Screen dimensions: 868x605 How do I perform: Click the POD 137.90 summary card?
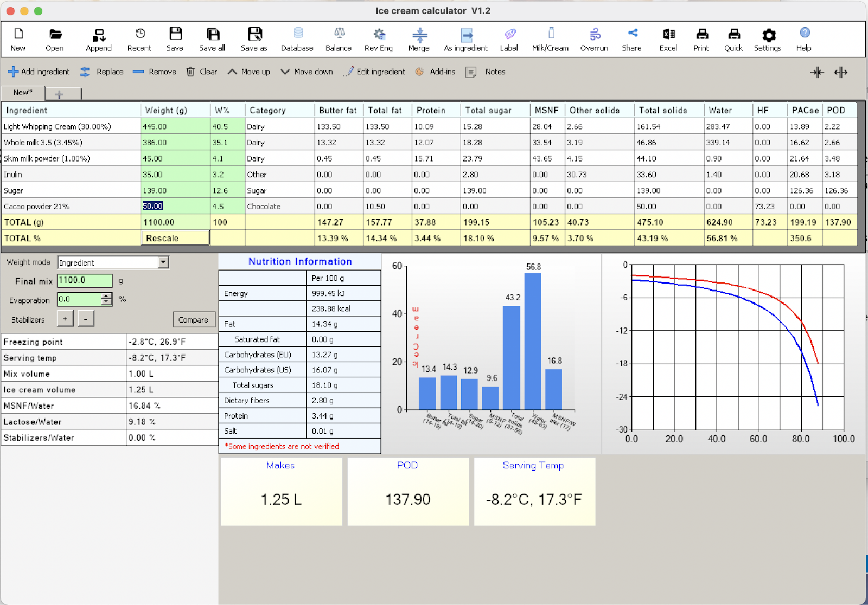(408, 491)
